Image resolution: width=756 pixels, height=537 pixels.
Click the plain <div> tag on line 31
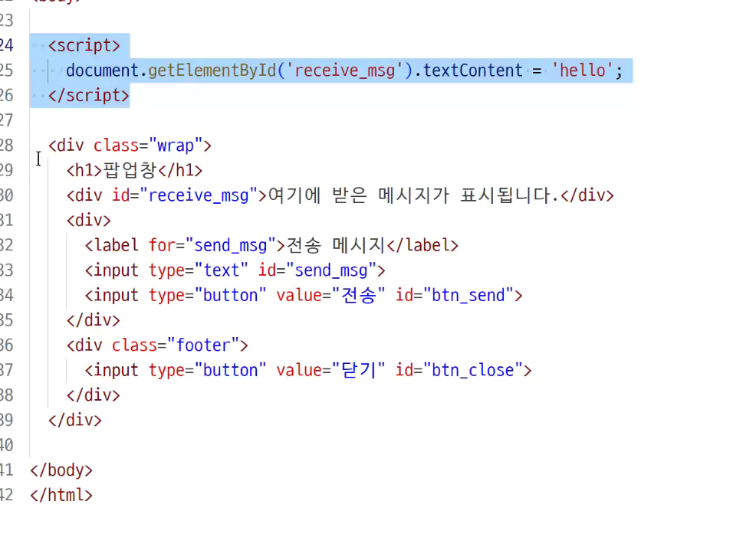[x=89, y=221]
